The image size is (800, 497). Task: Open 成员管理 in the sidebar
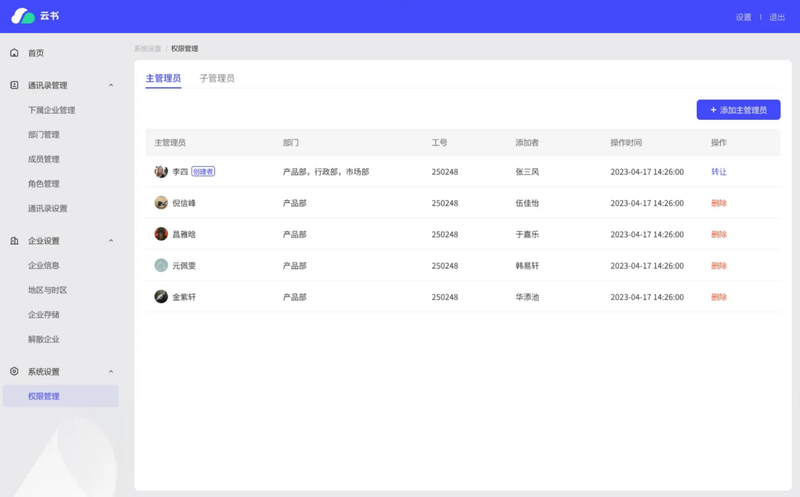tap(44, 159)
